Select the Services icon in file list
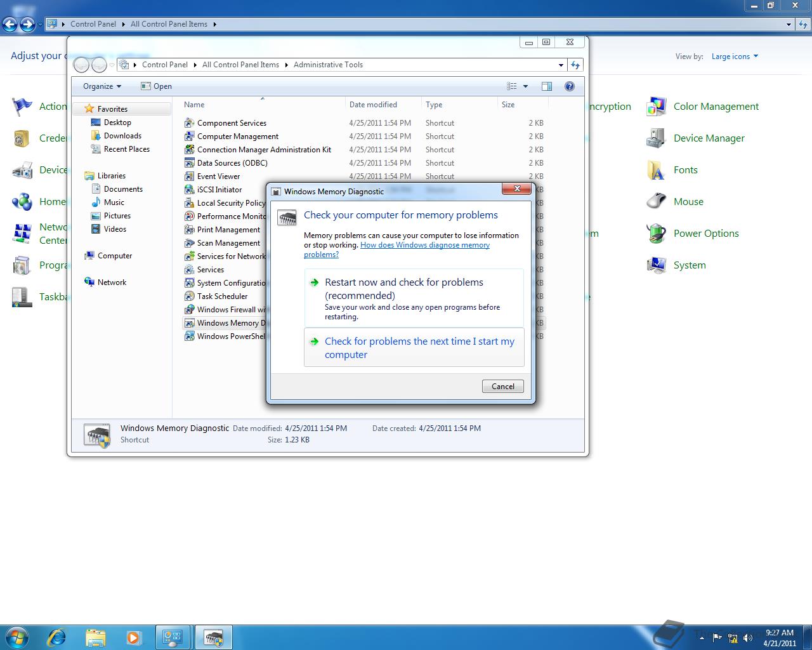 [x=189, y=269]
